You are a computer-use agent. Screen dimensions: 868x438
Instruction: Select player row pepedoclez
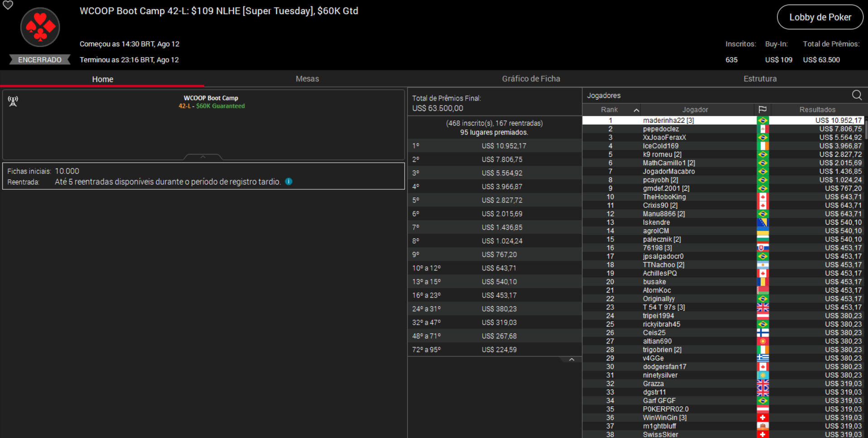[723, 129]
